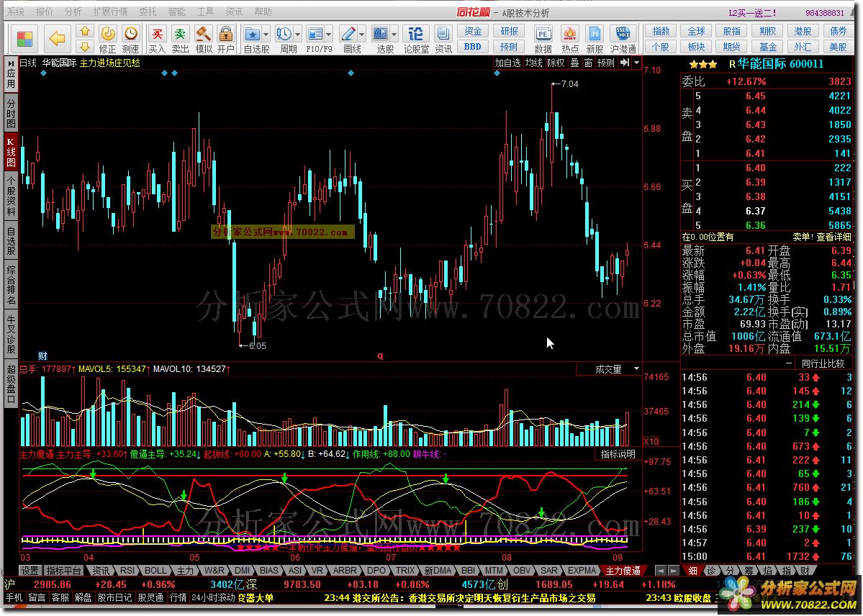863x616 pixels.
Task: Click the yellow up arrow toolbar button
Action: (x=85, y=32)
